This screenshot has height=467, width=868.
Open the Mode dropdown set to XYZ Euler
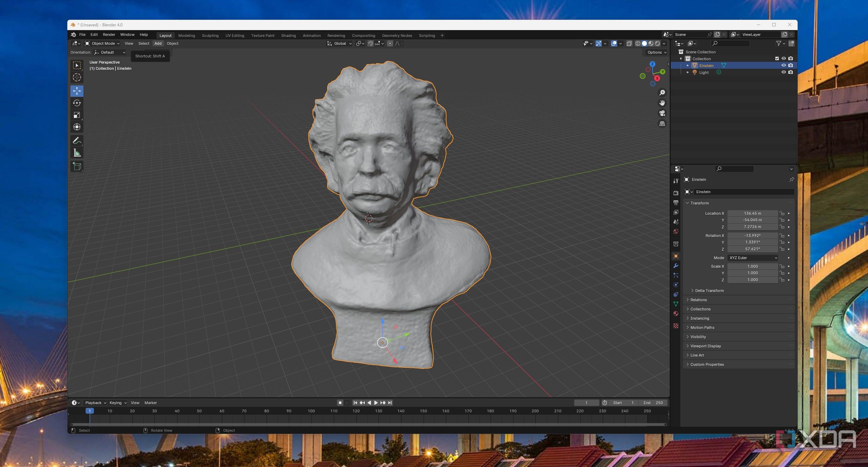tap(752, 258)
